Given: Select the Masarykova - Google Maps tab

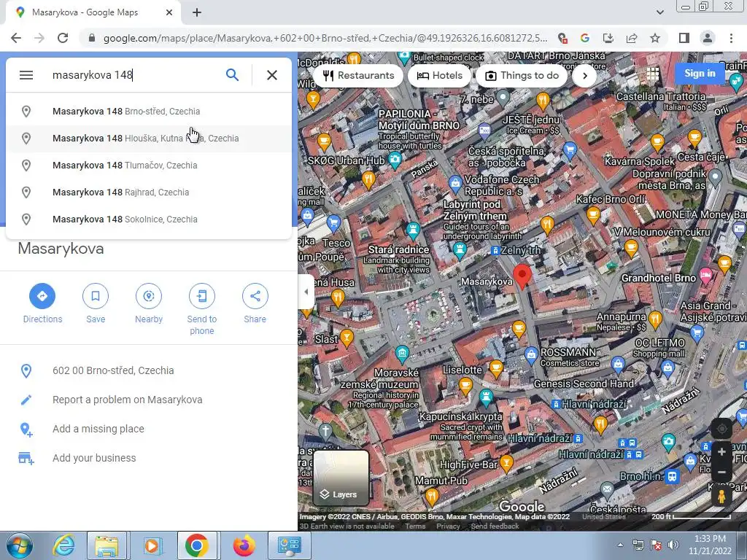Looking at the screenshot, I should point(93,12).
